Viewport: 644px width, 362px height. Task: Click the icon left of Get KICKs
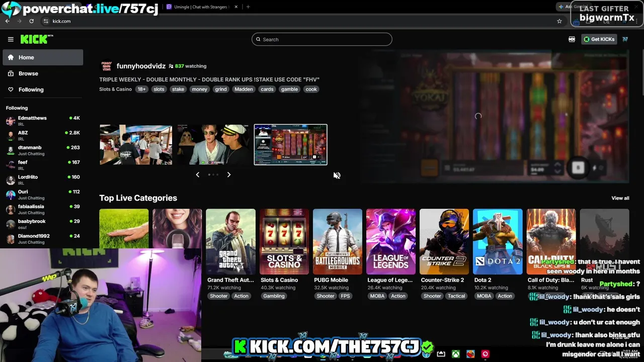pos(572,39)
